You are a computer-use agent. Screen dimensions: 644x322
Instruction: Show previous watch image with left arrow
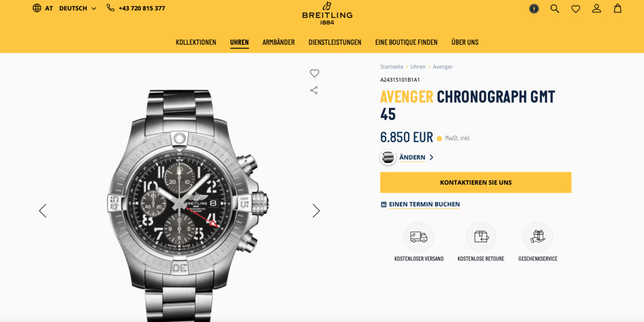tap(43, 211)
